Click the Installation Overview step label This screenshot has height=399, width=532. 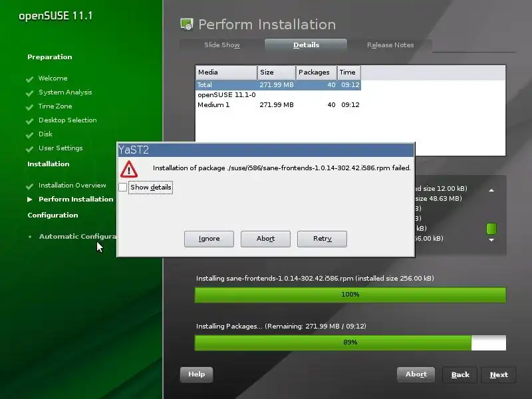click(72, 186)
